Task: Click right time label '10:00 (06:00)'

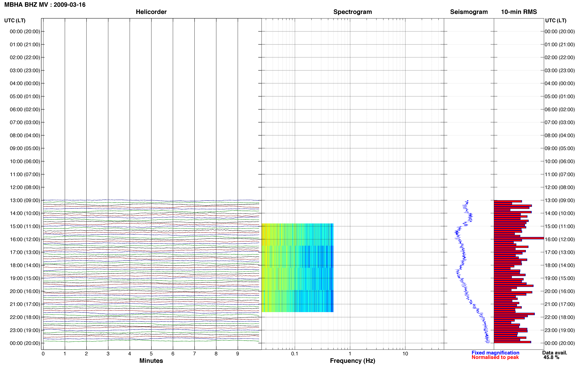Action: point(560,161)
